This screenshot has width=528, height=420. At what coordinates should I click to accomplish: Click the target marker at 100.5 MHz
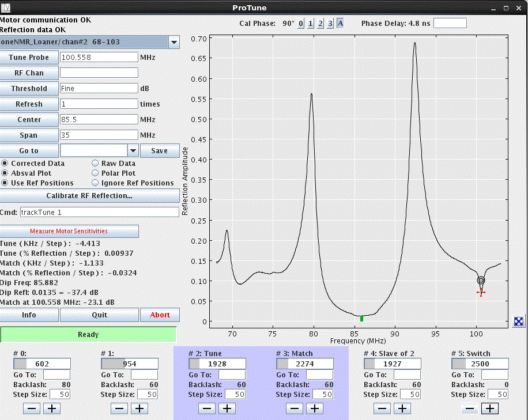481,281
